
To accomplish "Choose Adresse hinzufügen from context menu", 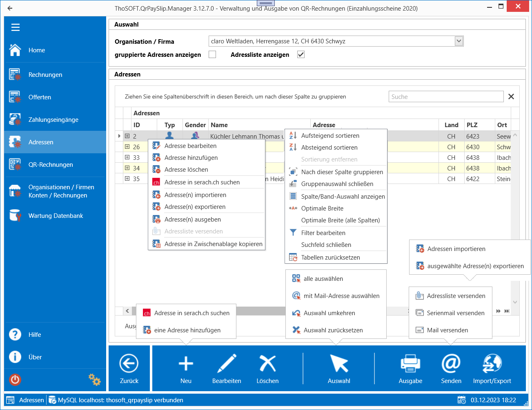I will [207, 158].
